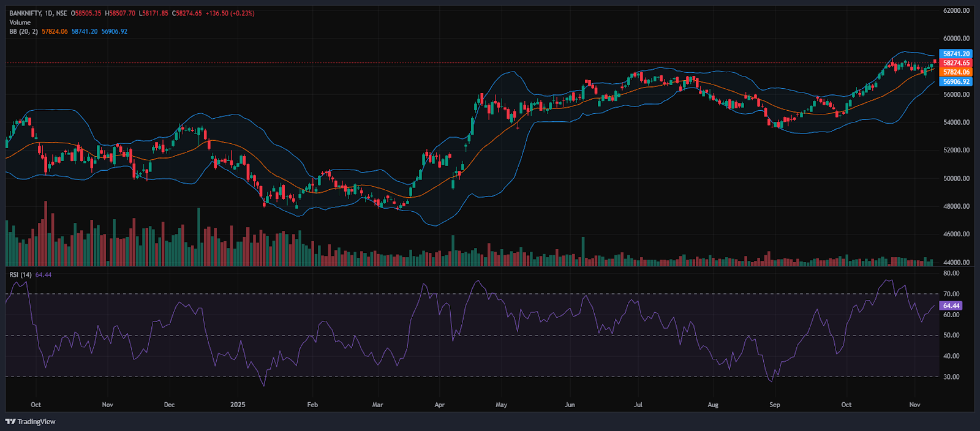
Task: Click the TradingView logo
Action: coord(31,421)
